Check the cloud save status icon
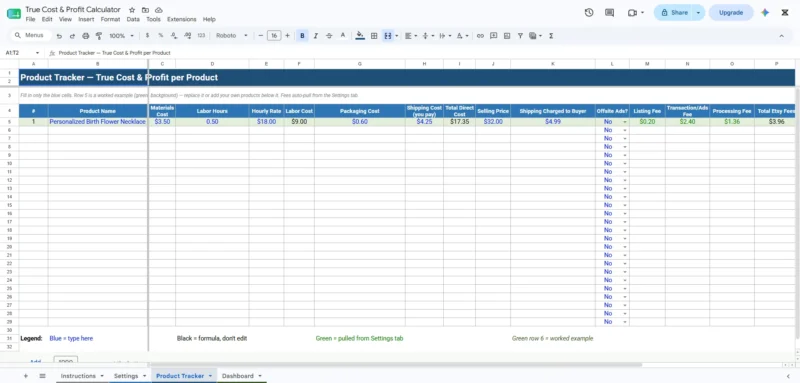 coord(159,10)
